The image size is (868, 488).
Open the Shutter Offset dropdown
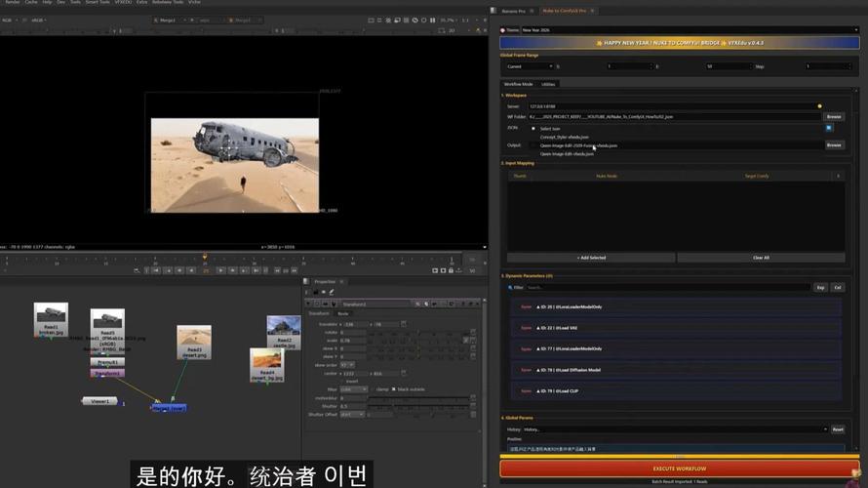point(352,415)
